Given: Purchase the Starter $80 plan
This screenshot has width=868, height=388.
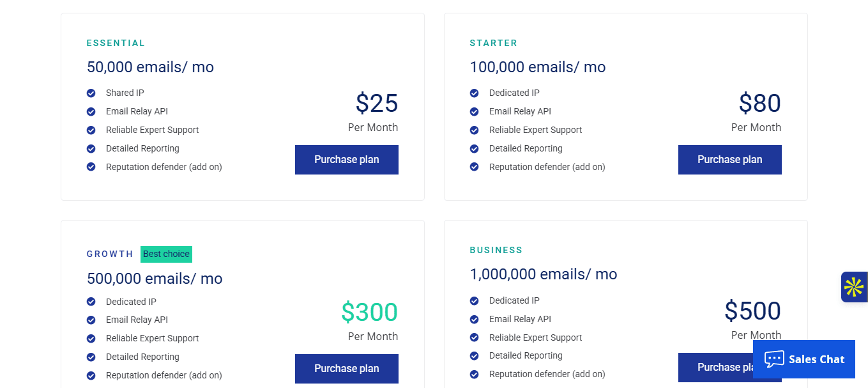Looking at the screenshot, I should point(729,160).
